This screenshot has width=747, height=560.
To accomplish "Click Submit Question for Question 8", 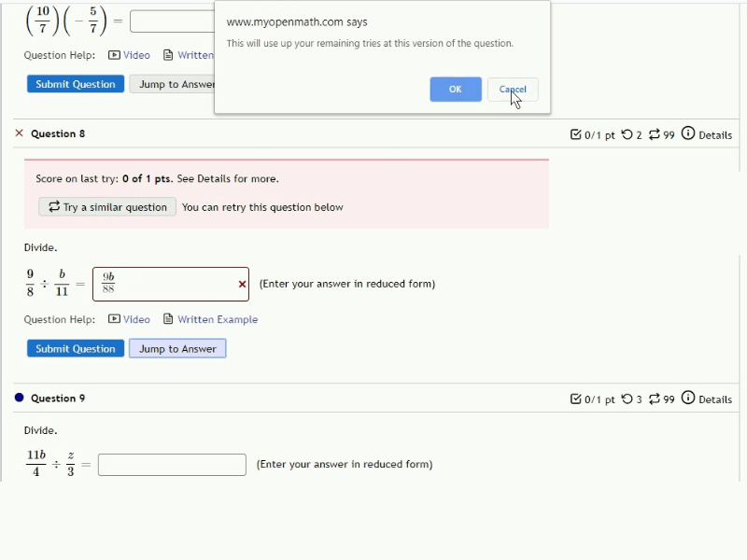I will tap(75, 348).
